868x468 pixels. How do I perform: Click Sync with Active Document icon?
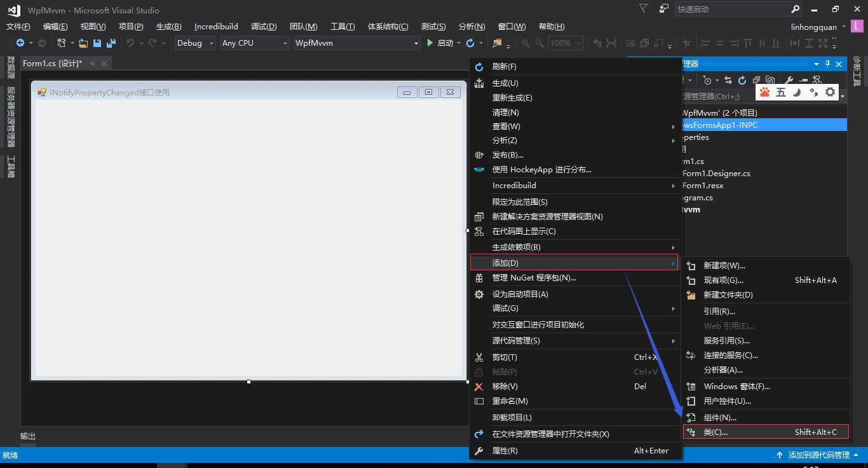point(728,80)
